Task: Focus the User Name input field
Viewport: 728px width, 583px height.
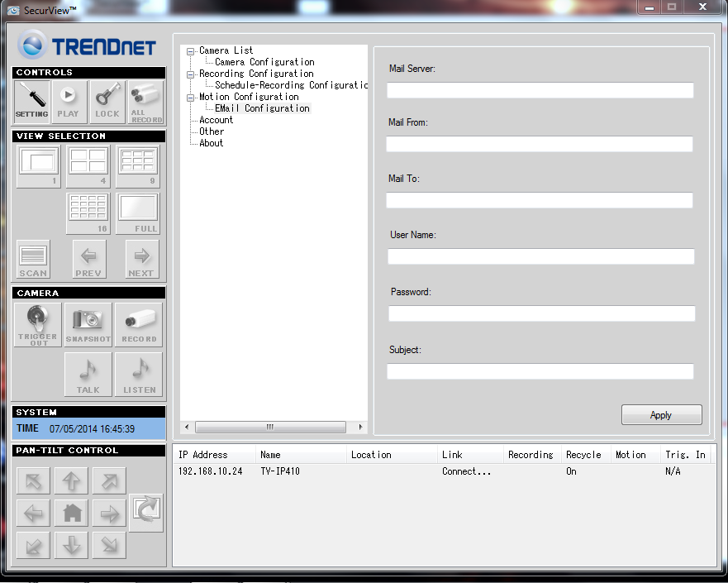Action: pos(541,256)
